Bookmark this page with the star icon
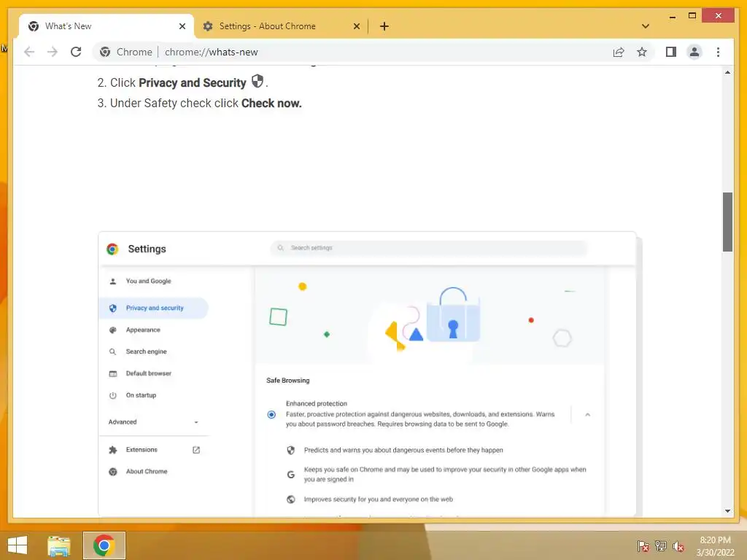The image size is (747, 560). coord(642,52)
